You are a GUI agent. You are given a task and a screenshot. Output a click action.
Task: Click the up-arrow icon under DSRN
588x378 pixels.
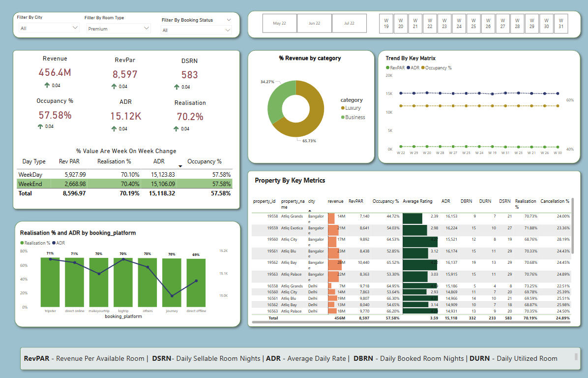pos(176,87)
